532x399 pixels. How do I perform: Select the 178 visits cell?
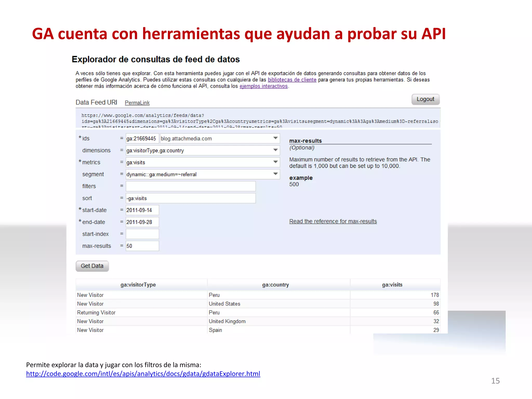pos(395,295)
